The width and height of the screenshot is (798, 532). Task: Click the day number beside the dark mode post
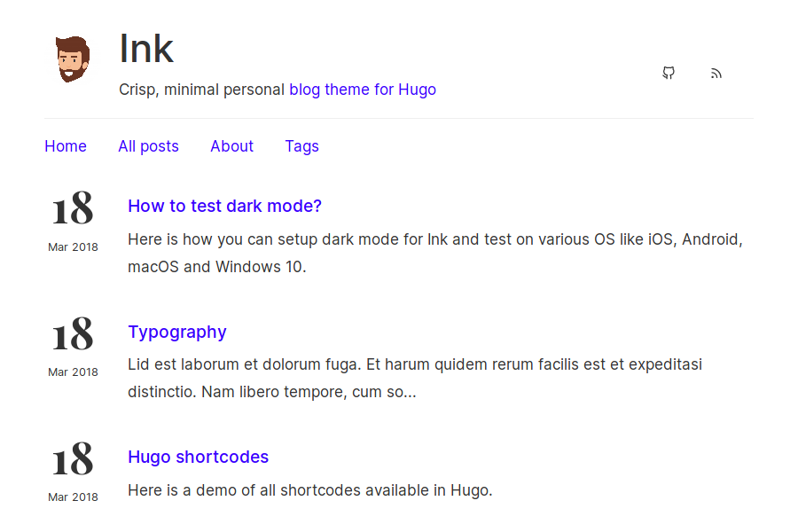[x=73, y=209]
